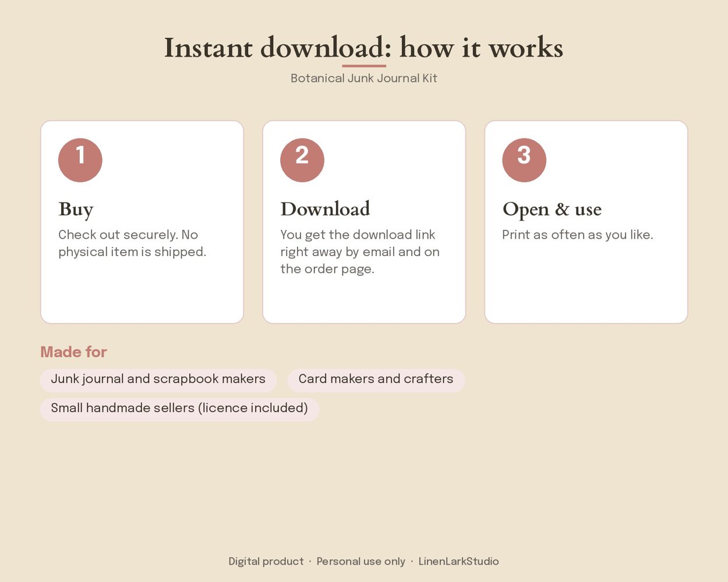This screenshot has width=728, height=582.
Task: Click the Digital product footer text
Action: (266, 562)
